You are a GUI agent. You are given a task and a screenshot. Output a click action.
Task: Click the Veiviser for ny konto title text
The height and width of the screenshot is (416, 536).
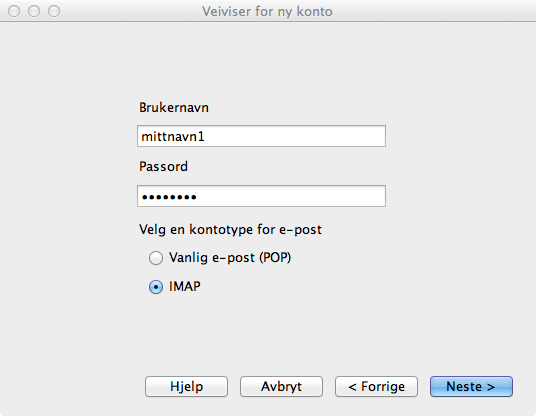click(267, 11)
